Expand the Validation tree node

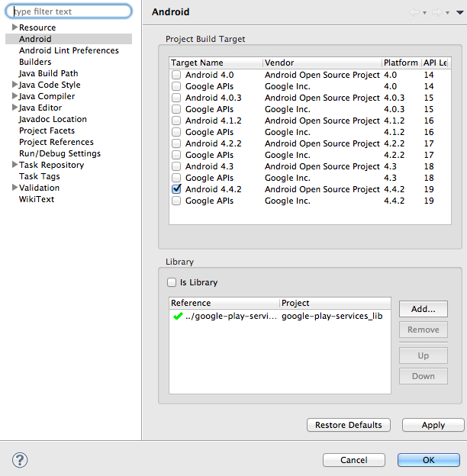coord(14,188)
